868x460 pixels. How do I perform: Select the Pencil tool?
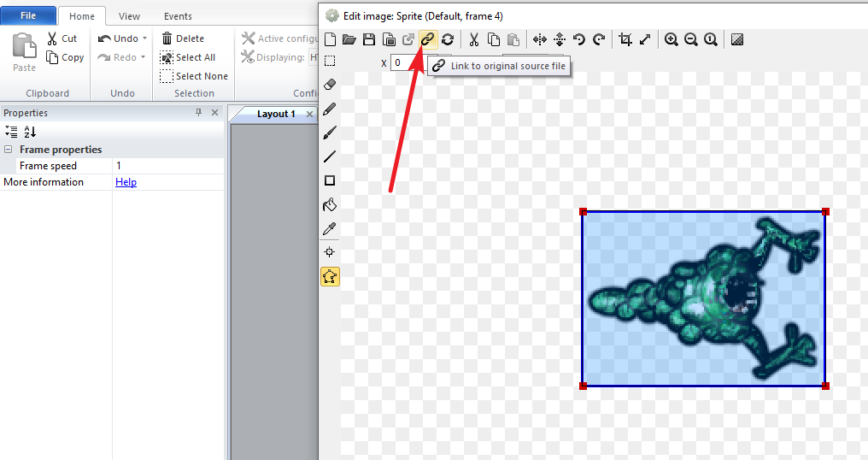(330, 109)
